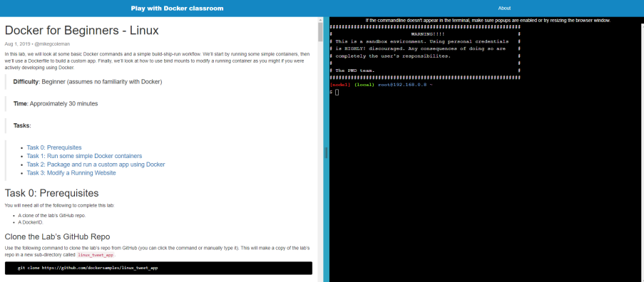Focus the terminal command prompt
Screen dimensions: 644x282
click(337, 93)
